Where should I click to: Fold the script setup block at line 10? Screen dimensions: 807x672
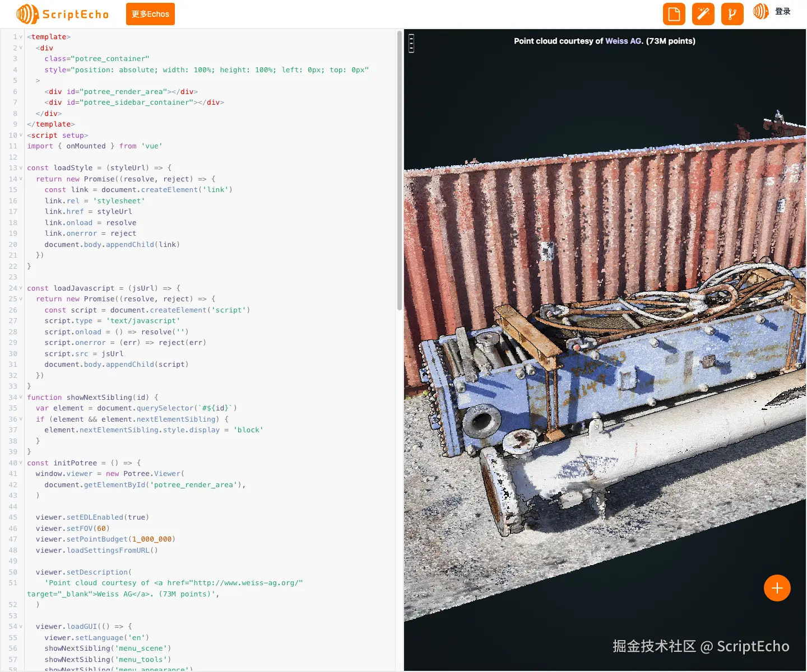click(21, 136)
